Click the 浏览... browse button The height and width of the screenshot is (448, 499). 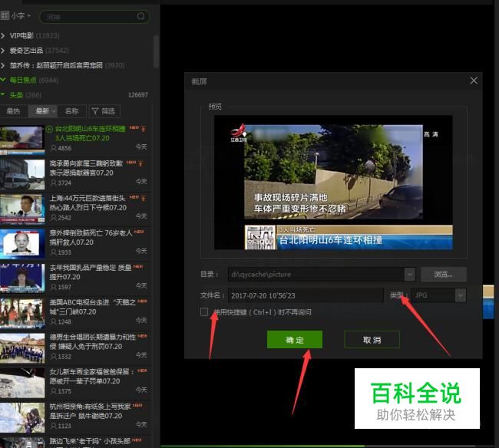[x=444, y=274]
